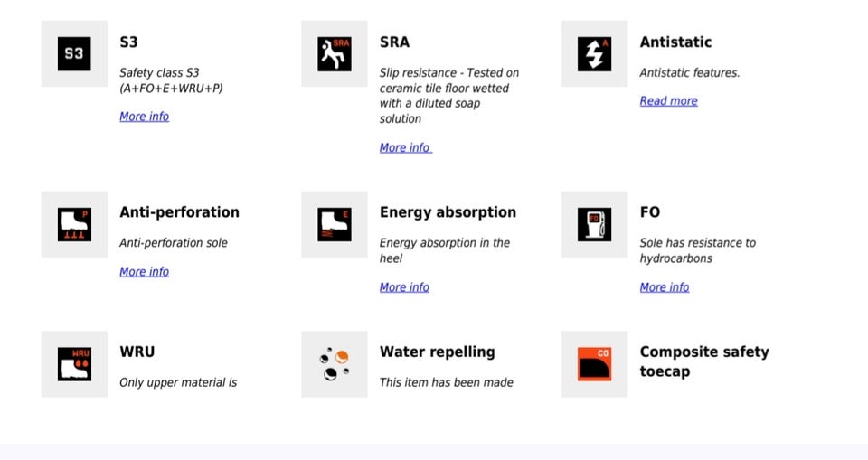The height and width of the screenshot is (460, 868).
Task: Click the WRU boot icon
Action: 74,364
